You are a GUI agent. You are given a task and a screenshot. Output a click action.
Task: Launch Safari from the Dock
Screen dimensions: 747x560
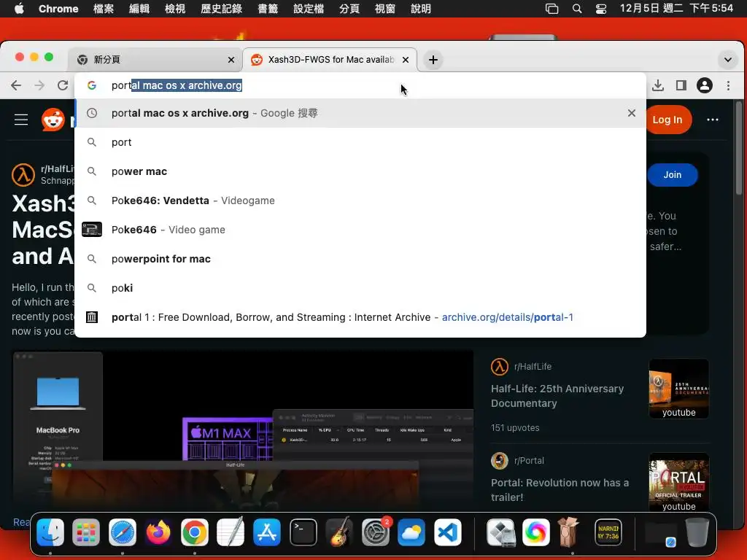123,532
